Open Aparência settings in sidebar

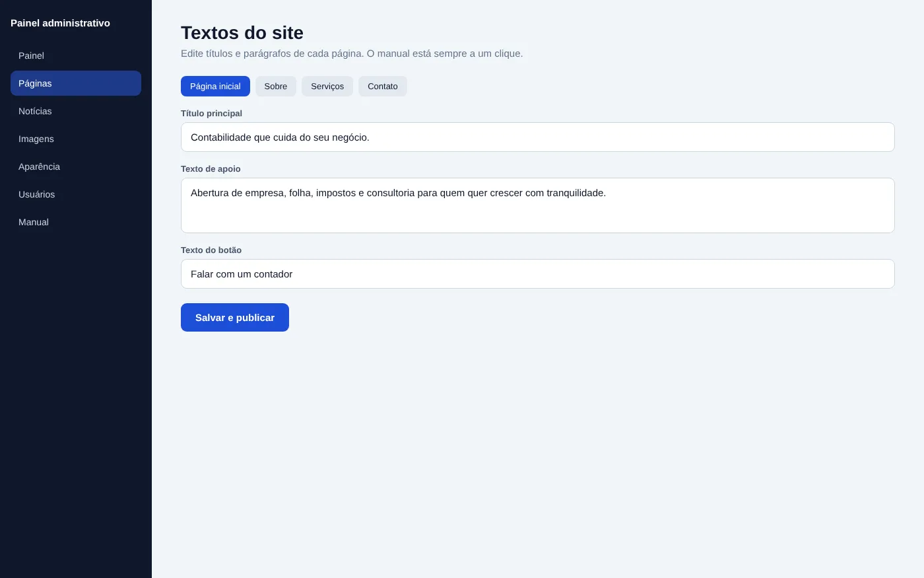click(x=76, y=166)
